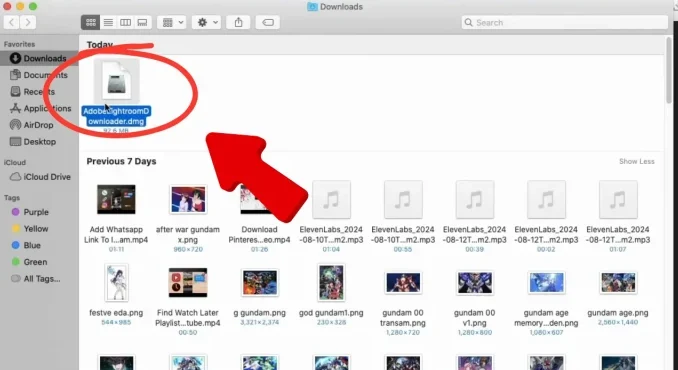Screen dimensions: 678x370
Task: Select the gundam 00 transam.png thumbnail
Action: coord(403,283)
